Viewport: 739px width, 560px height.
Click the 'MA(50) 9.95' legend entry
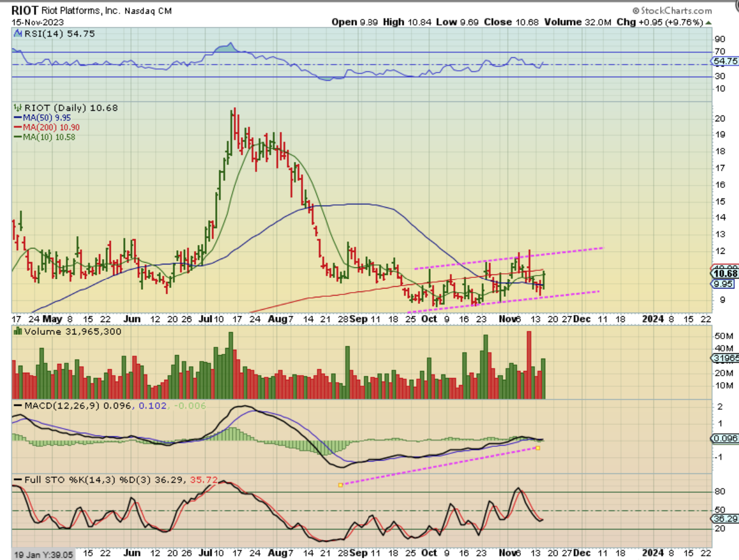click(44, 118)
